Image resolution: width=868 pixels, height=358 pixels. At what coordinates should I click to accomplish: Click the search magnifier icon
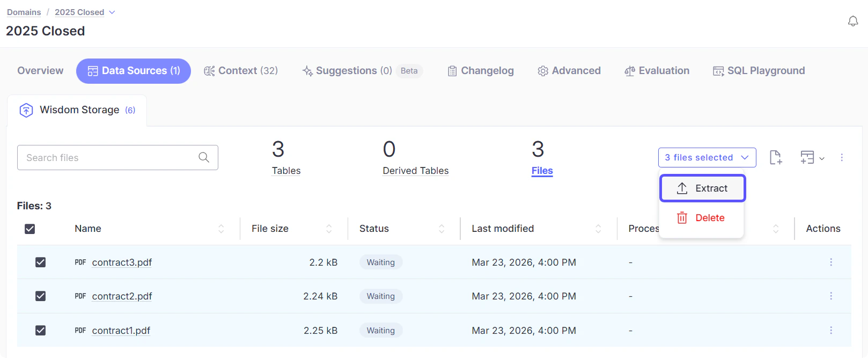click(204, 157)
